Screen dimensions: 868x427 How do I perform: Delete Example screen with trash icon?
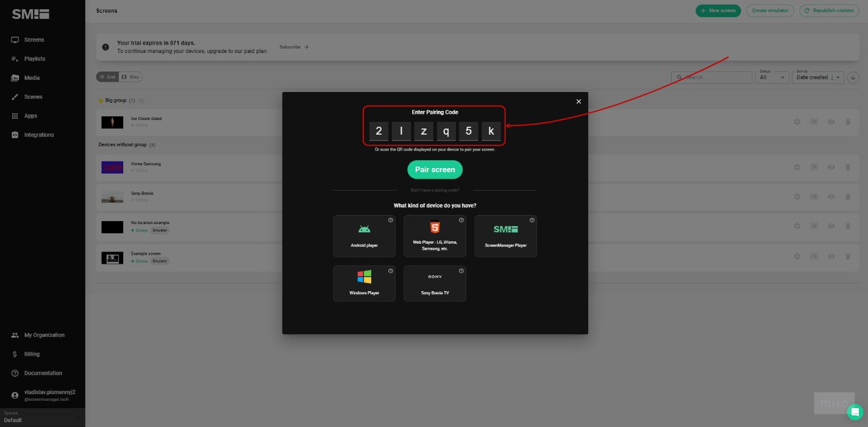click(848, 256)
